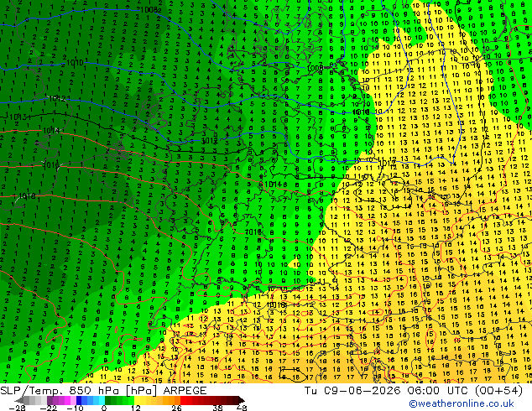532x411 pixels.
Task: Select the date text 'Tu 09-06-2026'
Action: tap(352, 391)
